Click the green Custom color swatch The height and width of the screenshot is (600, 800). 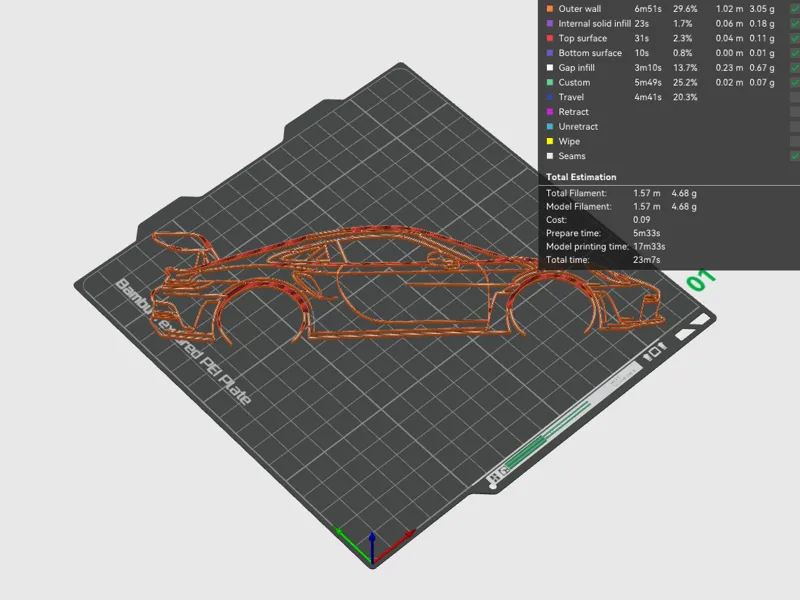(x=549, y=83)
